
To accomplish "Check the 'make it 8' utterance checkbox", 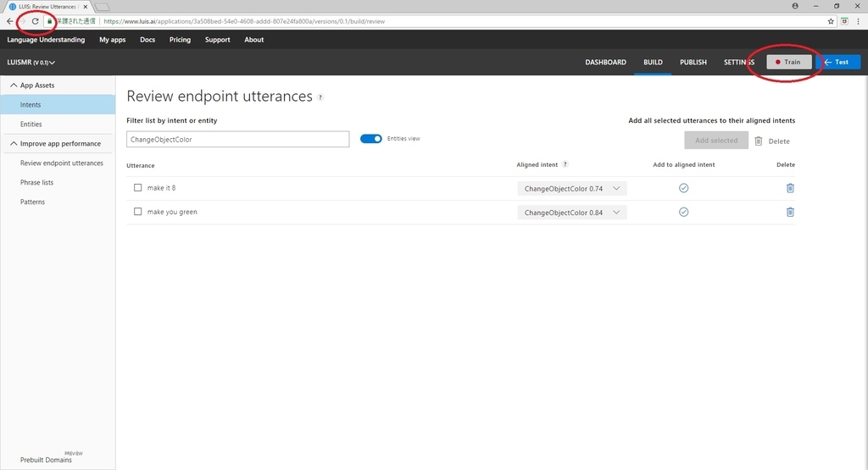I will click(x=138, y=187).
